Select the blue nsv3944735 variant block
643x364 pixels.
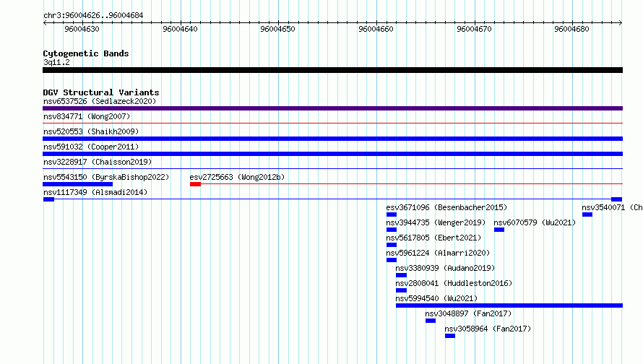392,230
